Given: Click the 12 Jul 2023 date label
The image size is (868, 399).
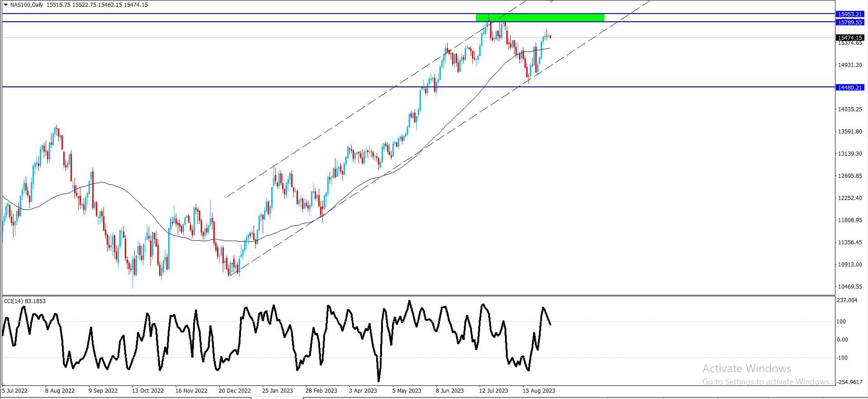Looking at the screenshot, I should tap(494, 391).
